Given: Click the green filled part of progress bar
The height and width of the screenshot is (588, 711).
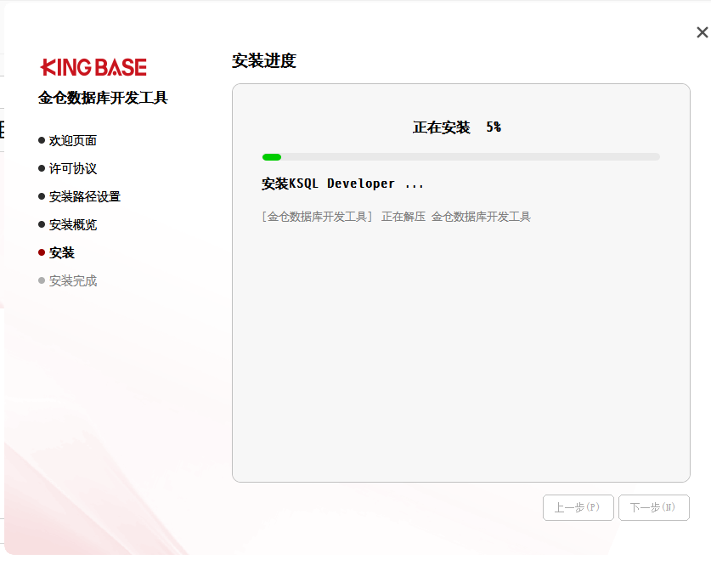Looking at the screenshot, I should coord(272,157).
